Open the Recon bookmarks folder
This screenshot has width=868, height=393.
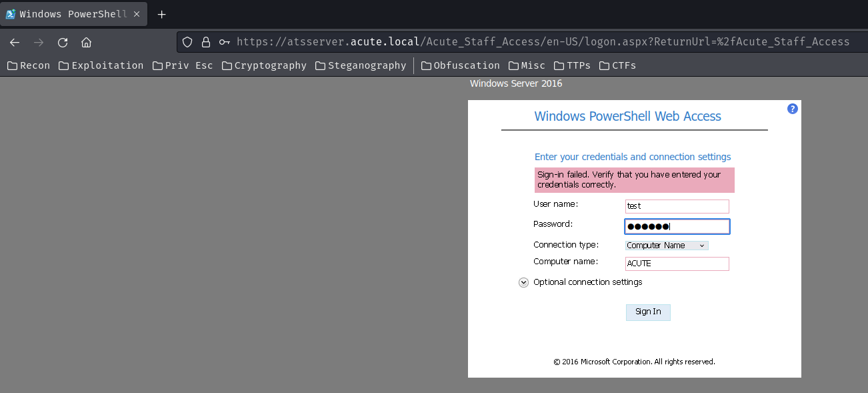point(29,65)
